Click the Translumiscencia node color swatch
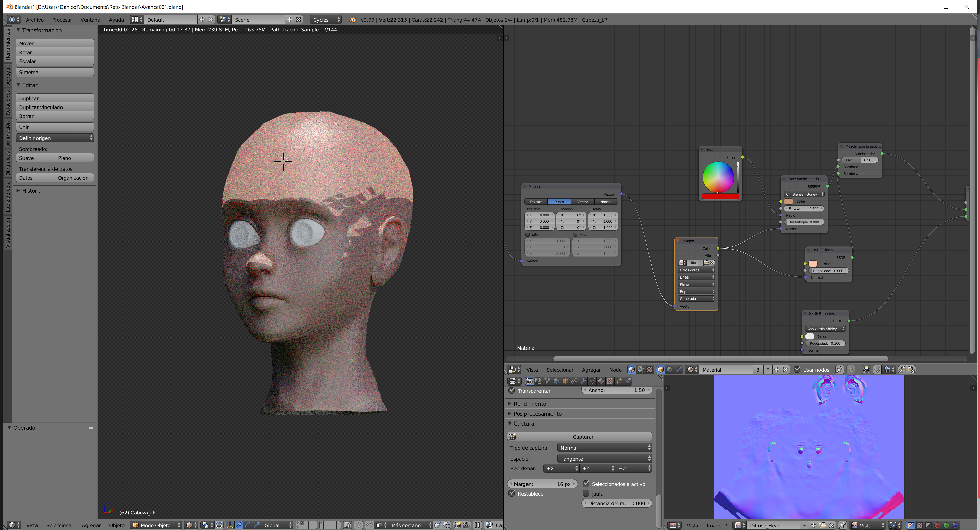Screen dimensions: 980x530 789,202
